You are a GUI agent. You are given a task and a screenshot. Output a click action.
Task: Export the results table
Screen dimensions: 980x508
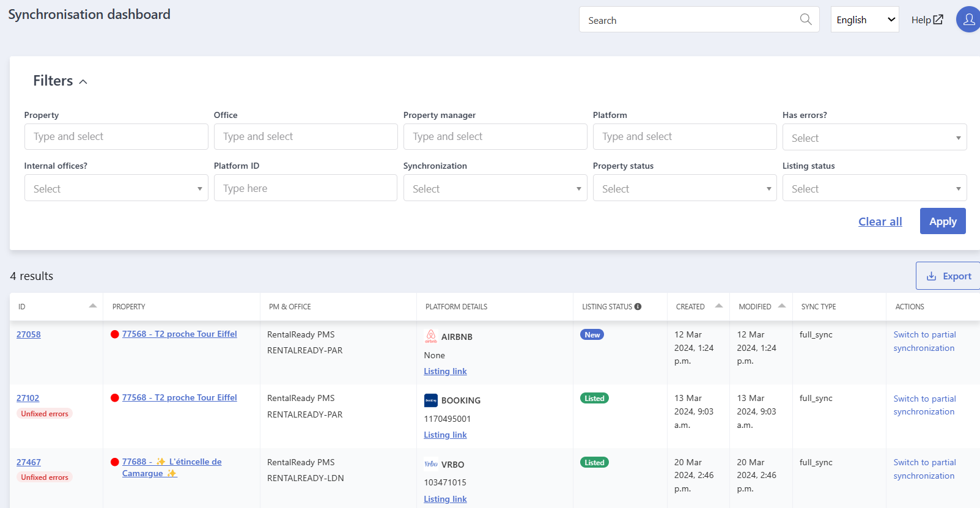tap(948, 276)
